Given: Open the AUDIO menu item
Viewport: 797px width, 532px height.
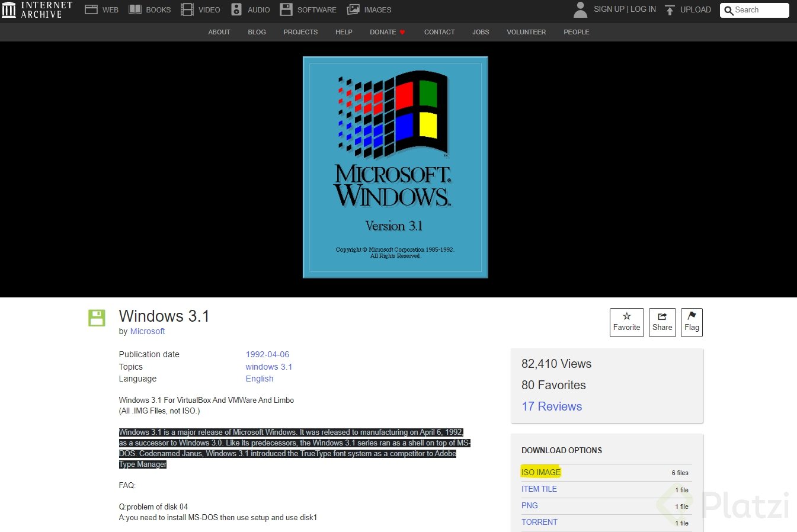Looking at the screenshot, I should click(x=259, y=10).
